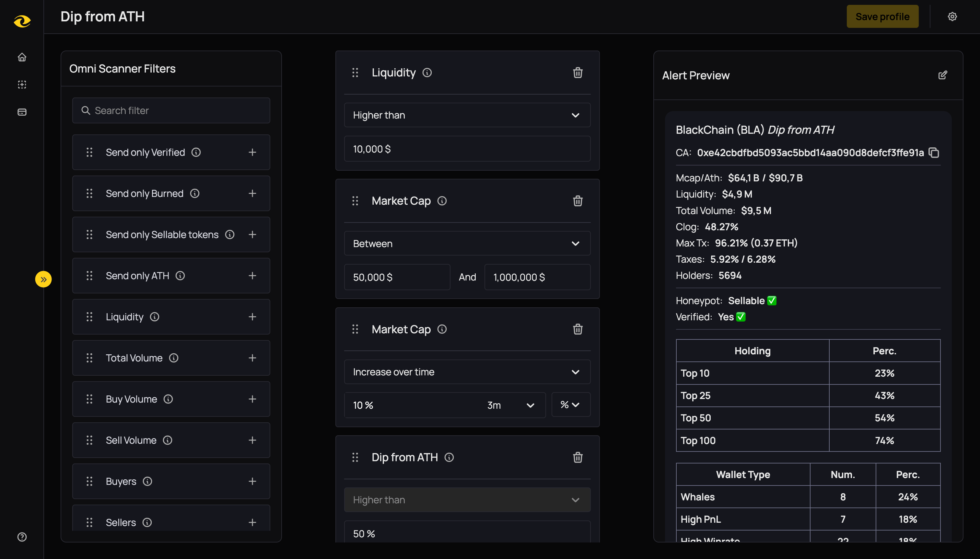Delete the second Market Cap filter
The width and height of the screenshot is (980, 559).
(578, 329)
